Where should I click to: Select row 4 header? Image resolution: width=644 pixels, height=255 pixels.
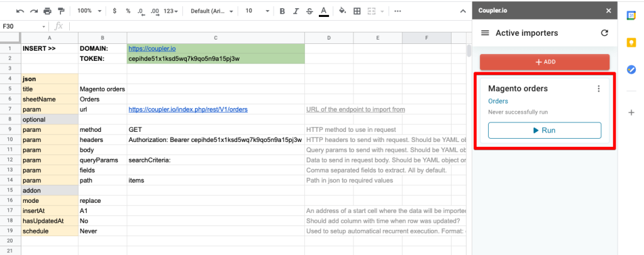point(10,79)
